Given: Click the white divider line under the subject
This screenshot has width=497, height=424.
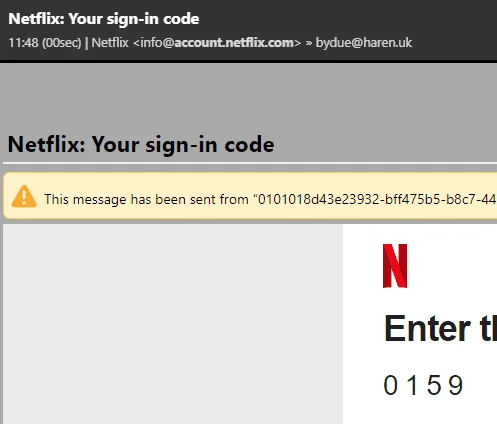Looking at the screenshot, I should tap(250, 163).
